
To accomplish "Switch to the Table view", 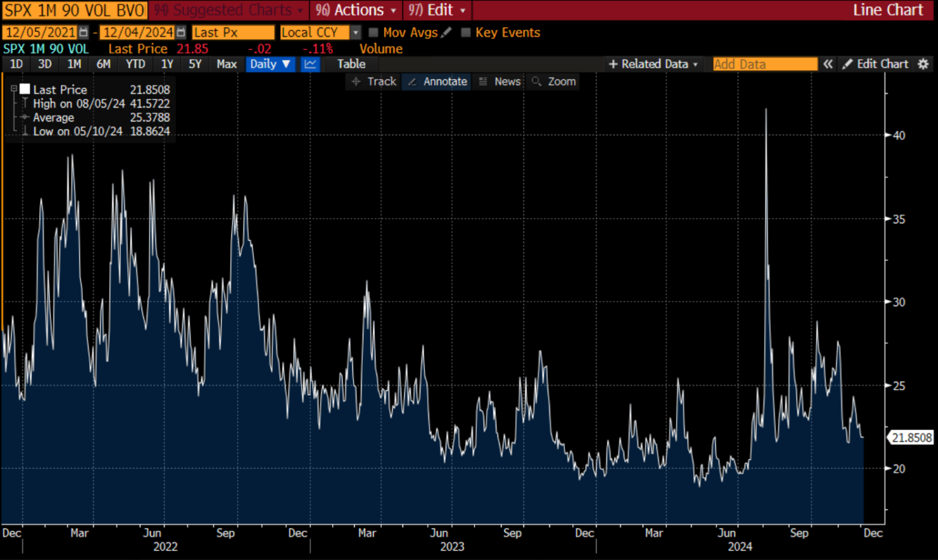I will [x=351, y=64].
